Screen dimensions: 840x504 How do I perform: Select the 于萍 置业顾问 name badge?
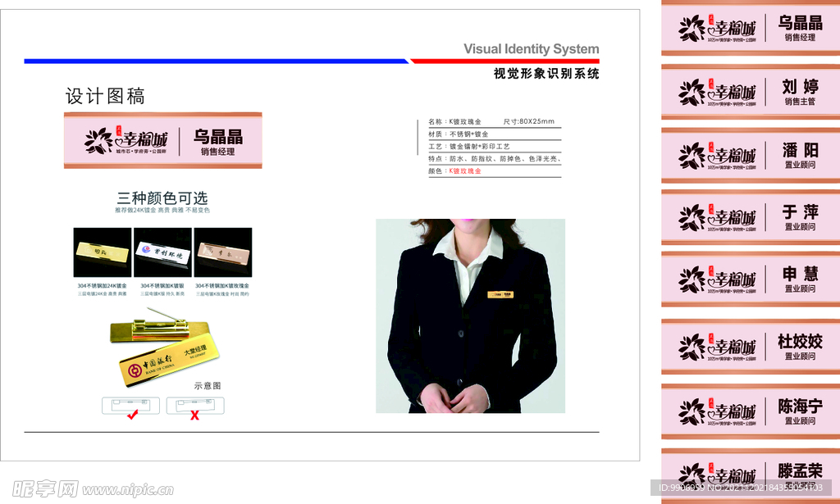pos(751,217)
